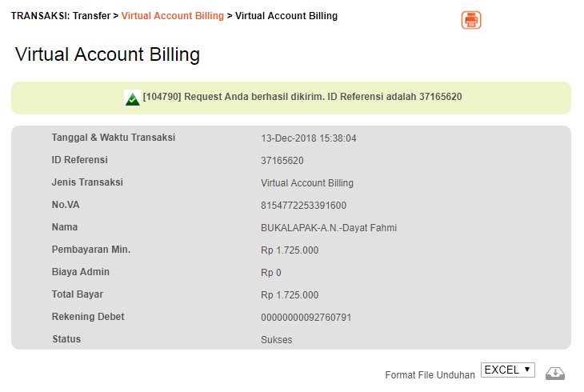
Task: Click the Rekening Debet number 0000000092760791
Action: [306, 318]
